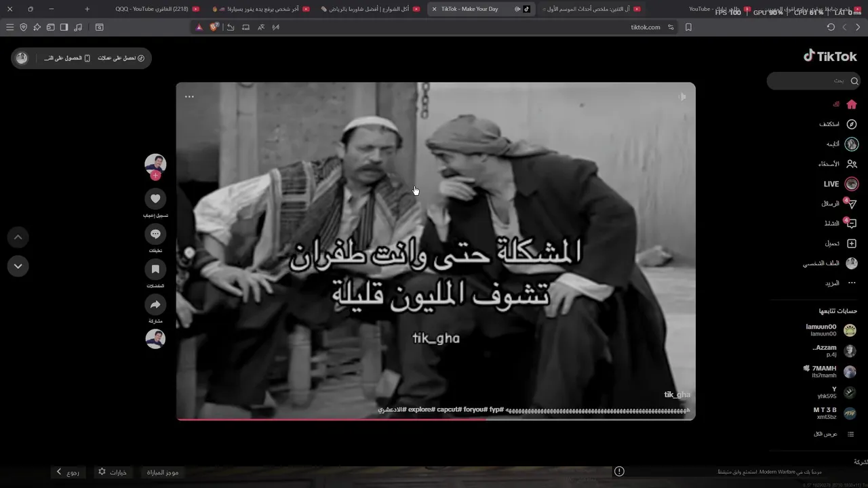Go to next video down arrow
Screen dimensions: 868x488
[18, 266]
